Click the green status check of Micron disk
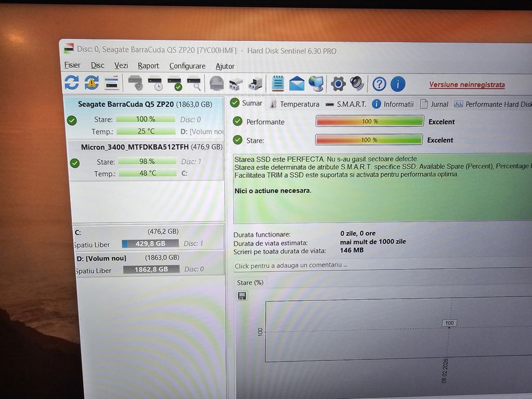The height and width of the screenshot is (399, 532). pyautogui.click(x=75, y=163)
